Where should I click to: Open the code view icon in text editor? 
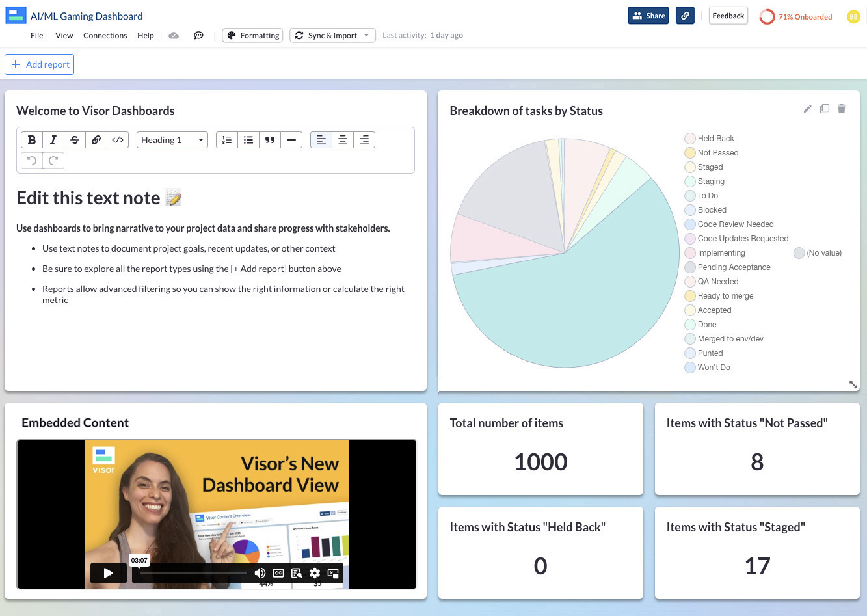tap(118, 139)
